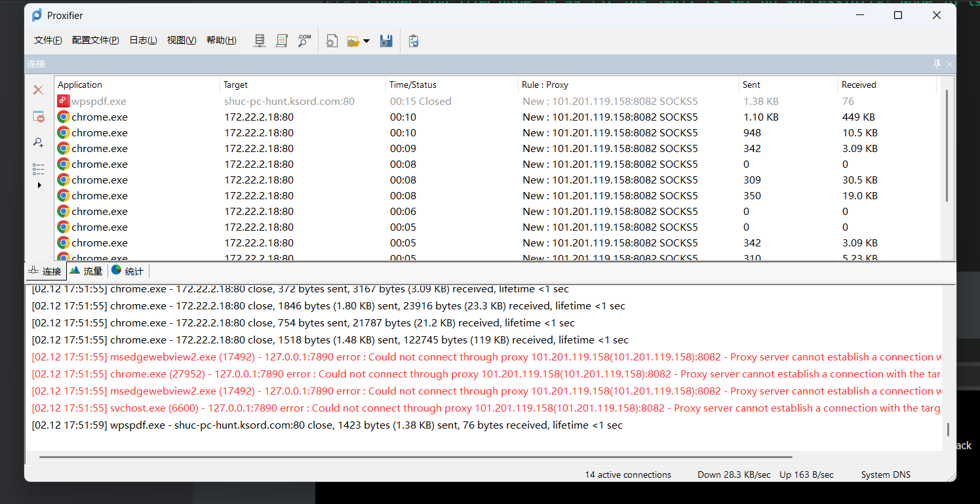Expand the sidebar overflow arrow

click(x=39, y=185)
